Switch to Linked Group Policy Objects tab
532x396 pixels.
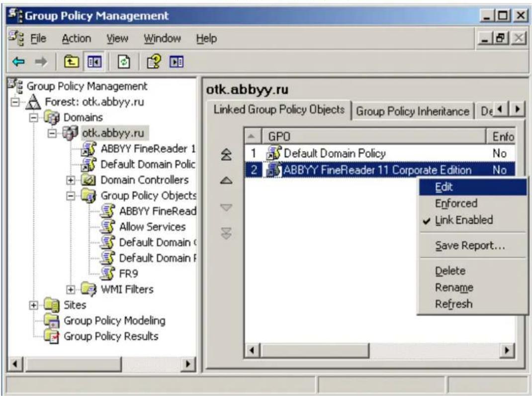pyautogui.click(x=279, y=110)
